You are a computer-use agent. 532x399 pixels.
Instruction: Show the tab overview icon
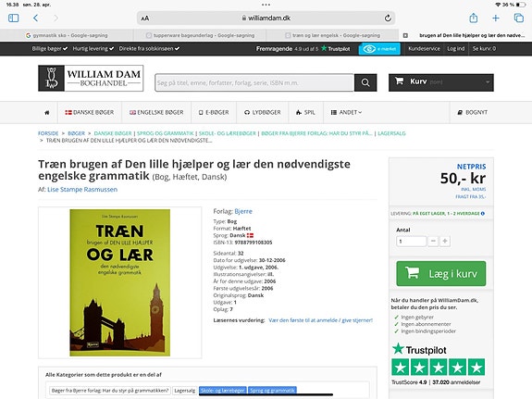coord(519,18)
